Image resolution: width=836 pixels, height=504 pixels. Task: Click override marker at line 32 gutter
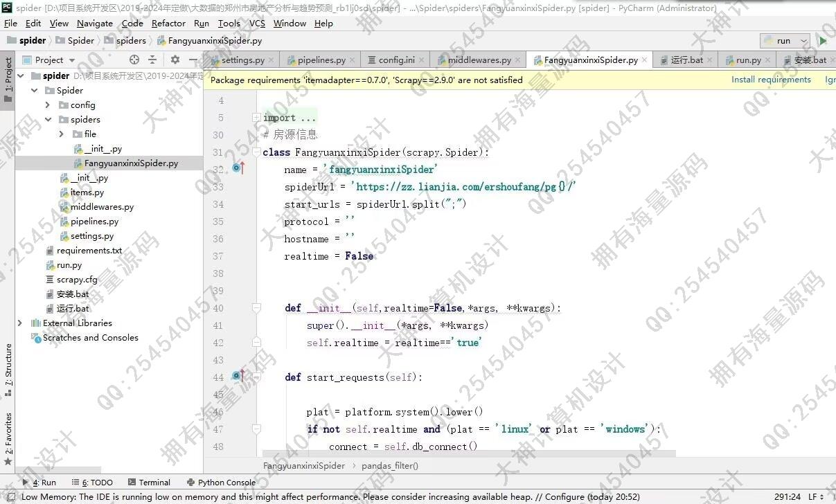point(238,168)
